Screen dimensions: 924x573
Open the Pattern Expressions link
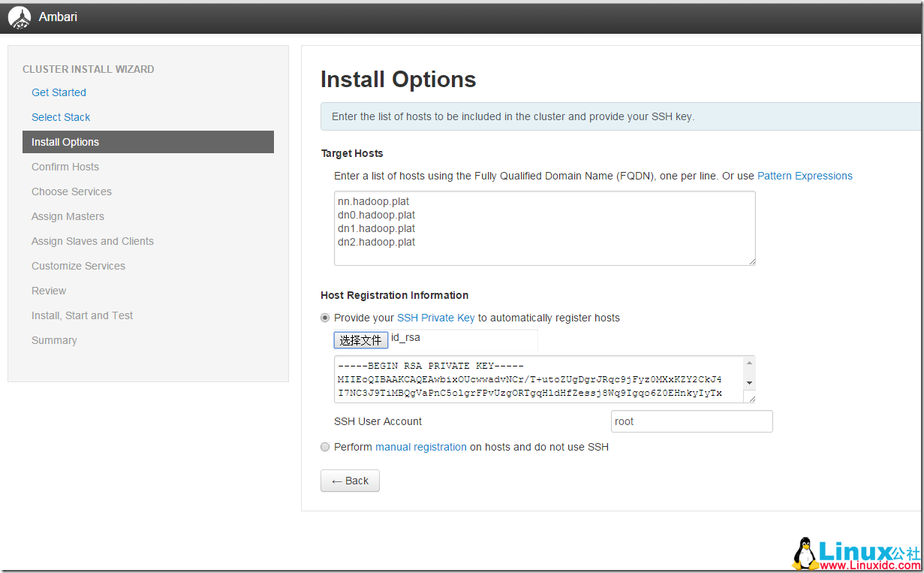pyautogui.click(x=805, y=176)
